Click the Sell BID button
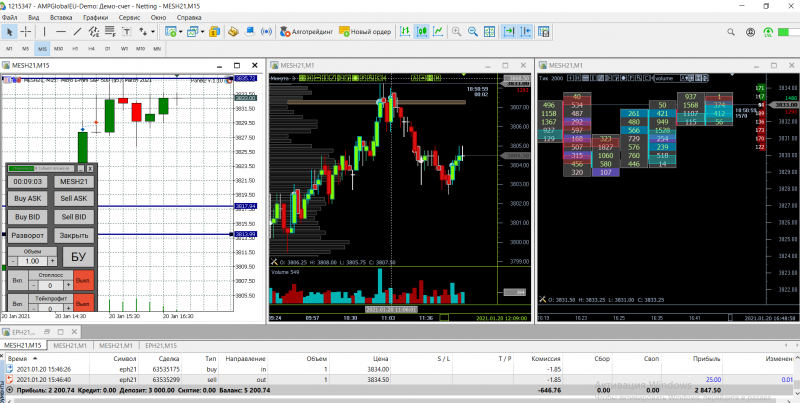 [x=74, y=217]
